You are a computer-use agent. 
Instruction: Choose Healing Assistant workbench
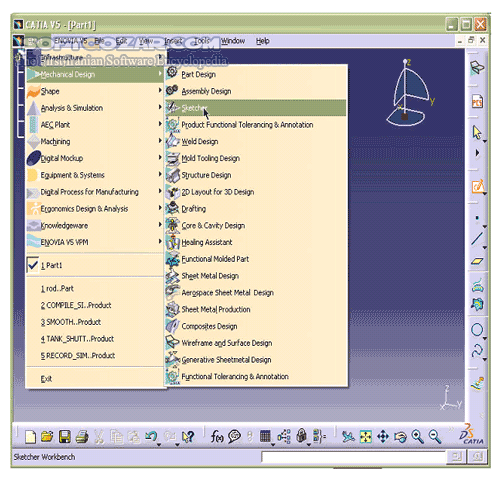(x=256, y=242)
